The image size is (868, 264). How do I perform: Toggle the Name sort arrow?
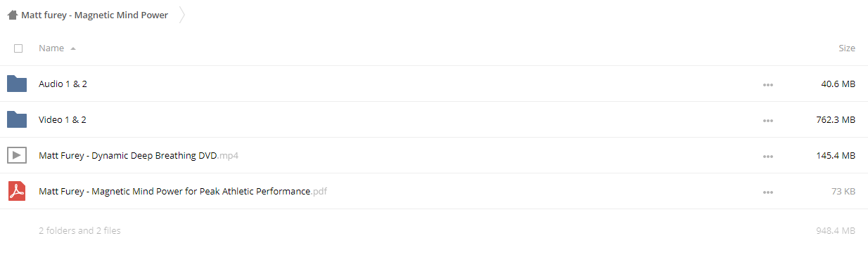[73, 48]
